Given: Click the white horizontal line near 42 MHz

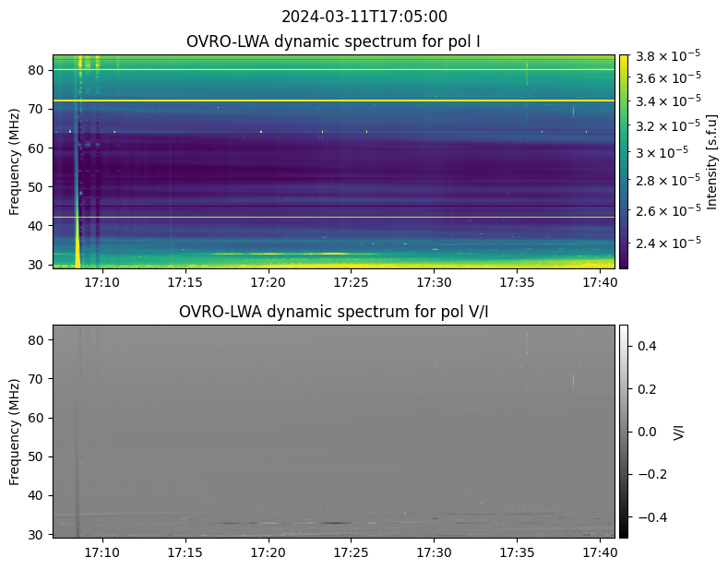Looking at the screenshot, I should point(333,217).
